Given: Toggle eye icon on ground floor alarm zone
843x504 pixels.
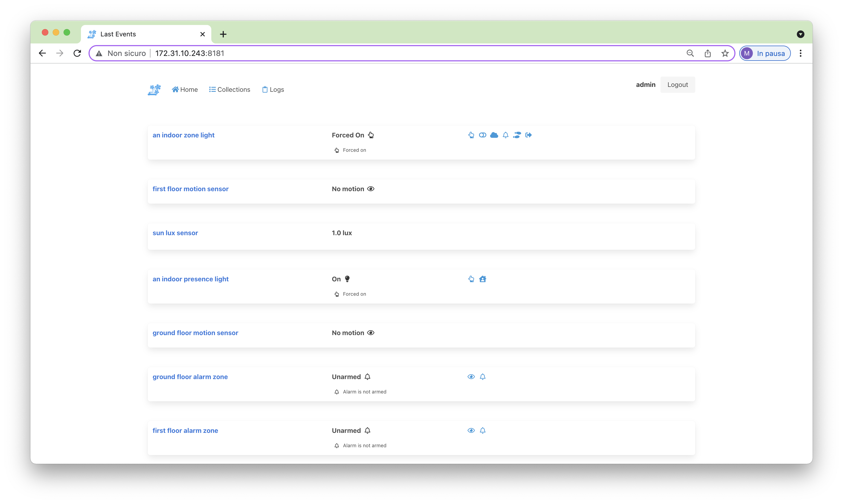Looking at the screenshot, I should (x=471, y=377).
